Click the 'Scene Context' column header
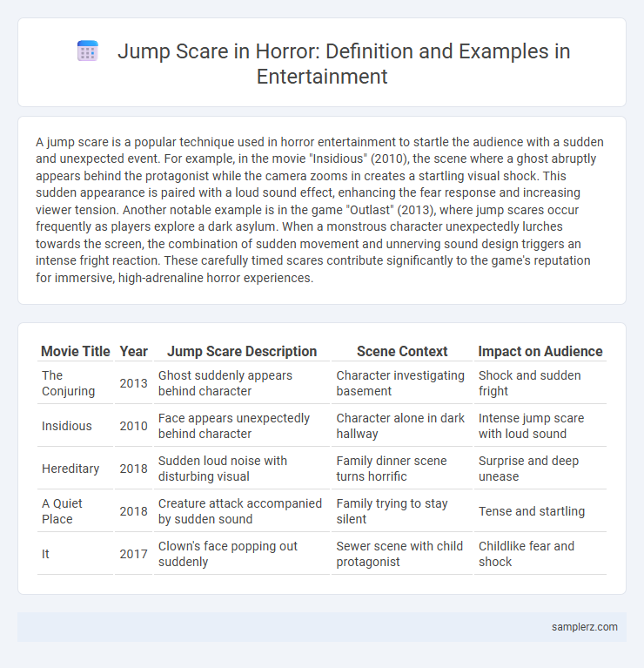644x668 pixels. 402,352
